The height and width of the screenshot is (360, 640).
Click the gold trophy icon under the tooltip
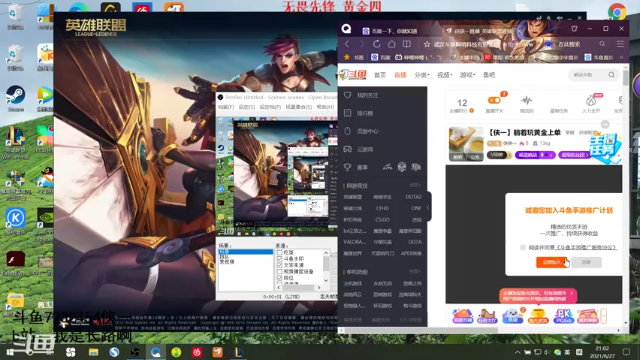[538, 316]
